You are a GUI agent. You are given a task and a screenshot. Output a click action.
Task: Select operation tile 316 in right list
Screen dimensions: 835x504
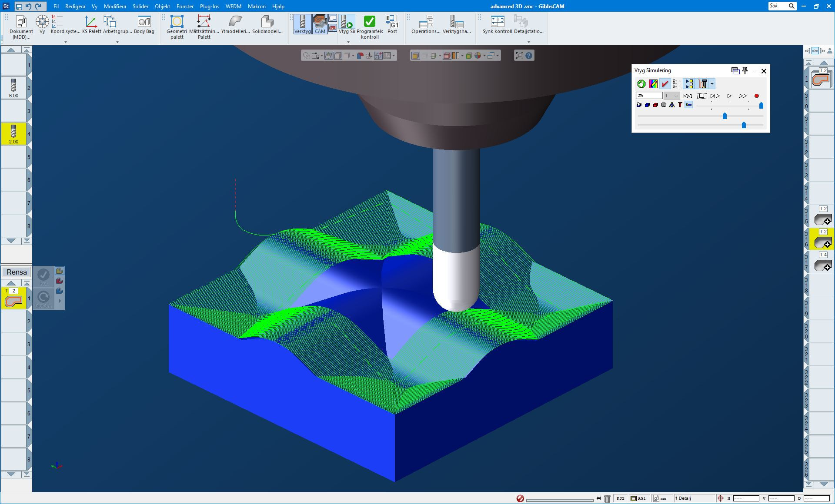tap(822, 239)
